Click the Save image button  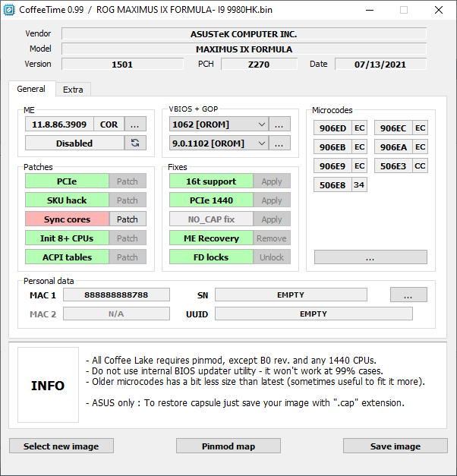coord(396,446)
